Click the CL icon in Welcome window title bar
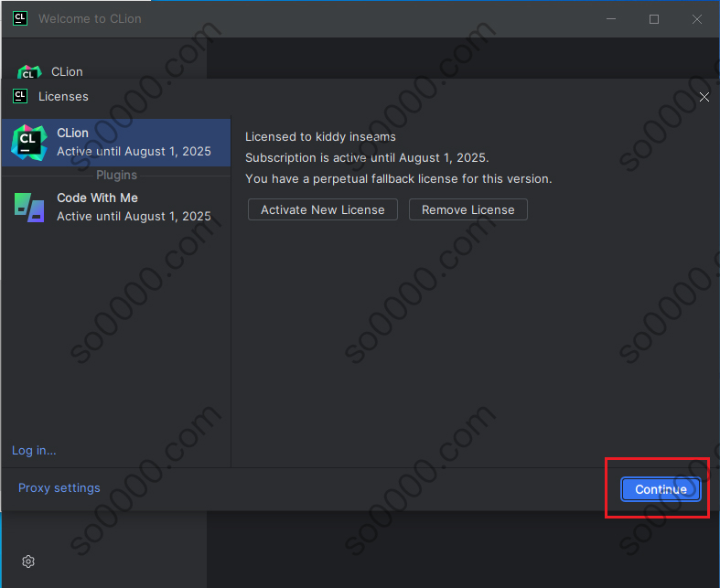Viewport: 720px width, 588px height. [20, 19]
